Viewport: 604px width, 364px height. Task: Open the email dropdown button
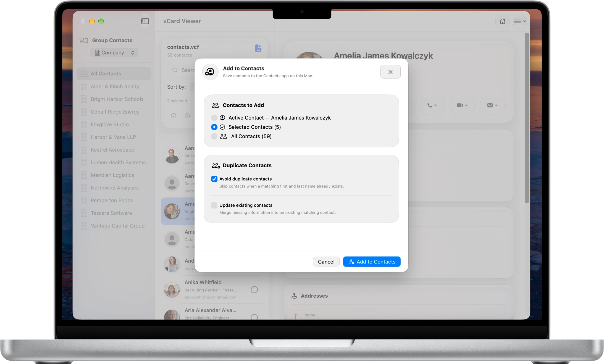coord(492,105)
